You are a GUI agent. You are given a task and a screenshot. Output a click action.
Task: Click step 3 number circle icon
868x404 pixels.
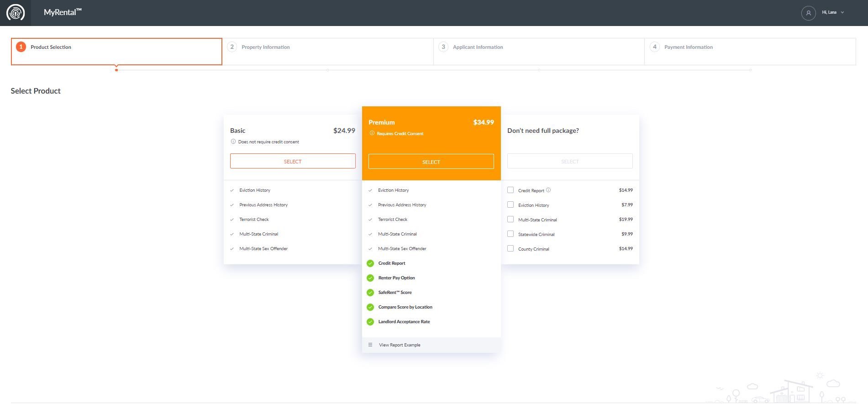pyautogui.click(x=443, y=47)
